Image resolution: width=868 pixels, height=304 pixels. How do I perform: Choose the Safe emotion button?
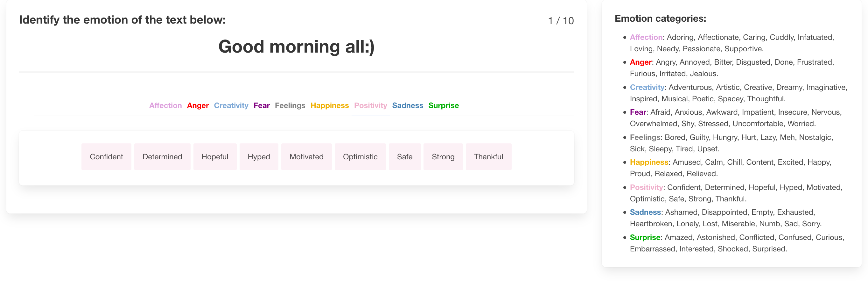404,157
